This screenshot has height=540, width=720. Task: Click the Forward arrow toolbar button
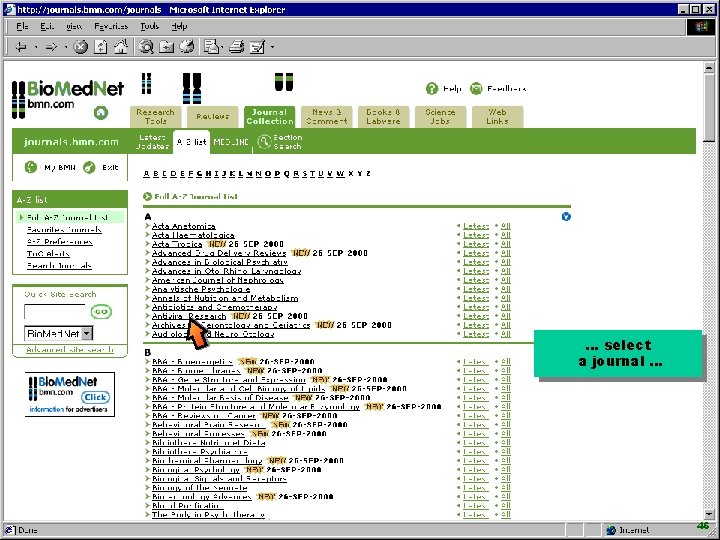pyautogui.click(x=51, y=47)
